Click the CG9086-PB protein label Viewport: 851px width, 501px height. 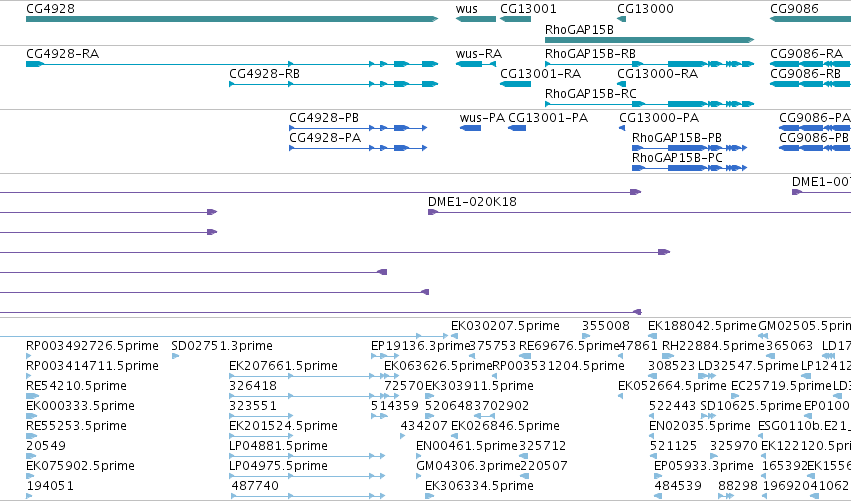point(814,138)
